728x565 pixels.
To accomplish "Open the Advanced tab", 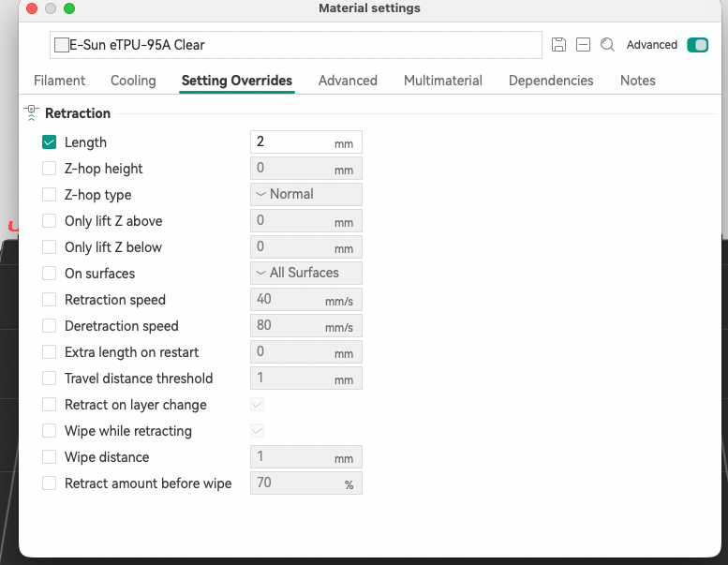I will [x=348, y=81].
